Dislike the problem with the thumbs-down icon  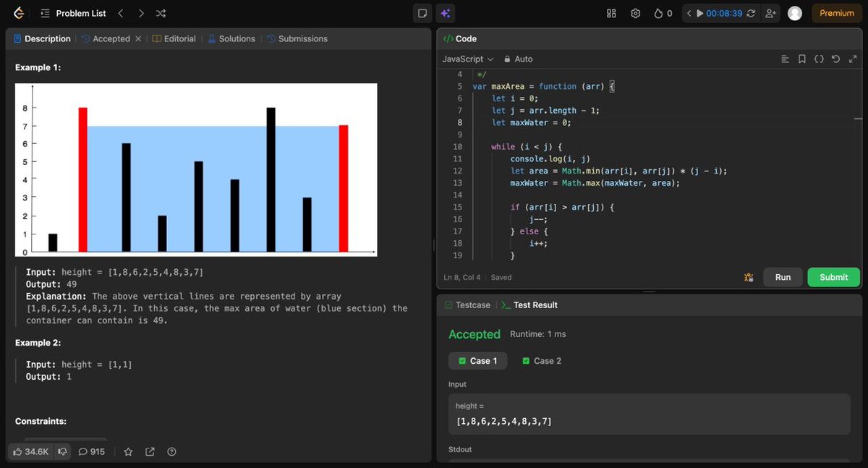pos(62,451)
